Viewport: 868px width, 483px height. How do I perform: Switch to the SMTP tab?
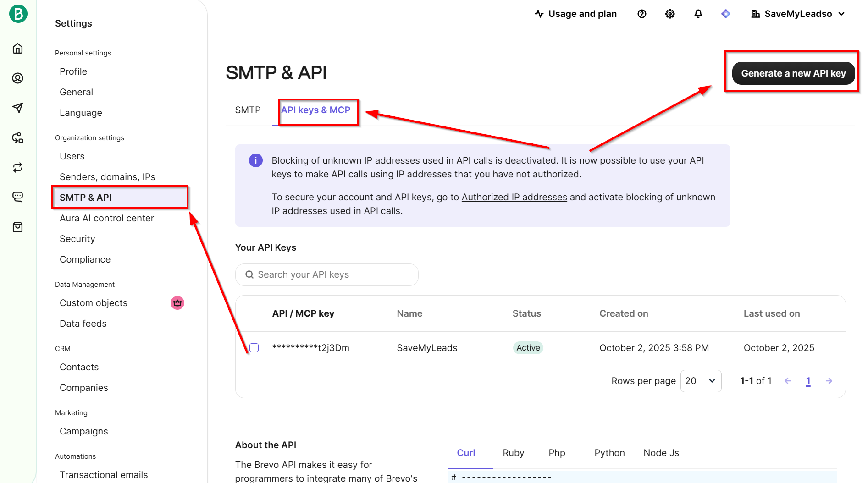(248, 110)
